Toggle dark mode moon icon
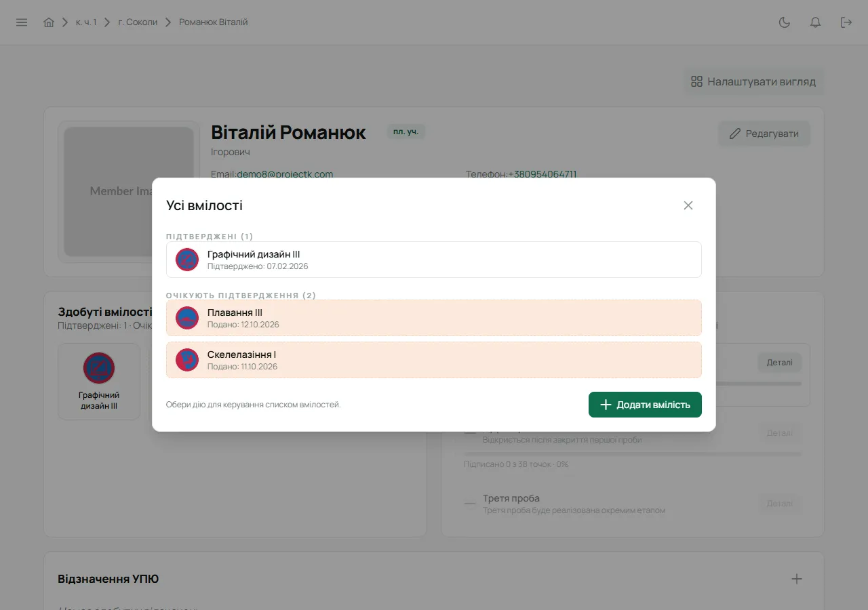Screen dimensions: 868x610 click(785, 22)
